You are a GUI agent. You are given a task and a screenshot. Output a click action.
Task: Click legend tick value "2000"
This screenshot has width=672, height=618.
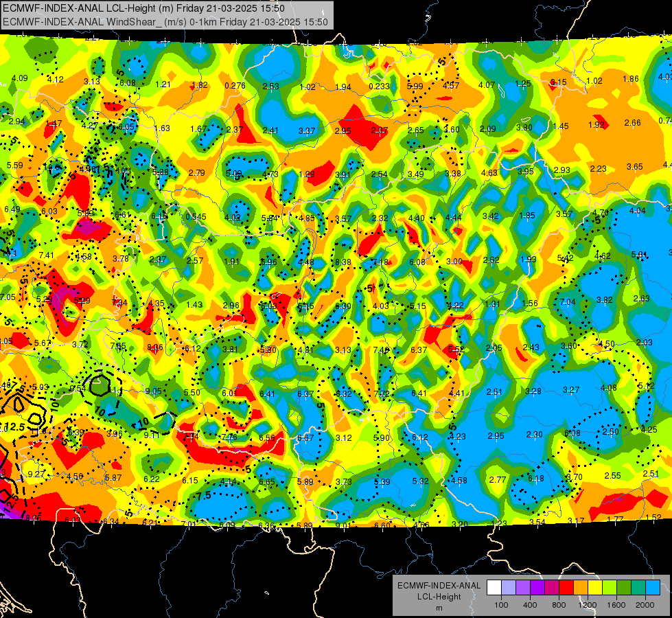[x=645, y=605]
